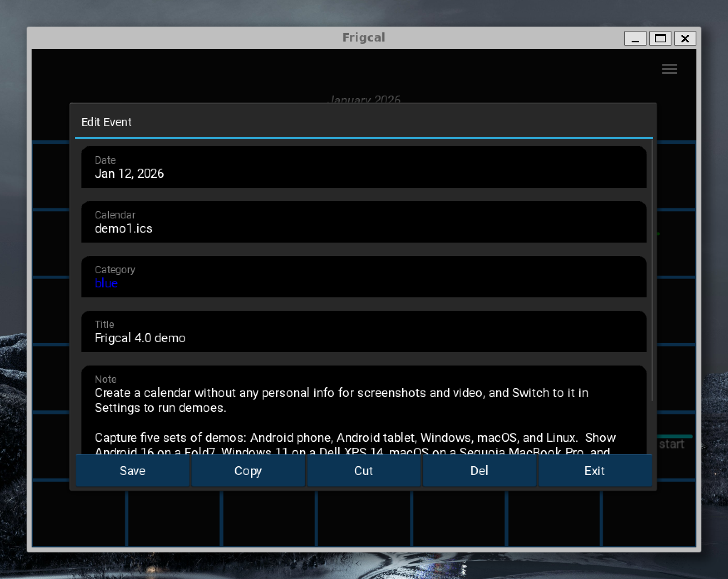This screenshot has height=579, width=728.
Task: Click the Edit Event dialog title
Action: pyautogui.click(x=106, y=122)
